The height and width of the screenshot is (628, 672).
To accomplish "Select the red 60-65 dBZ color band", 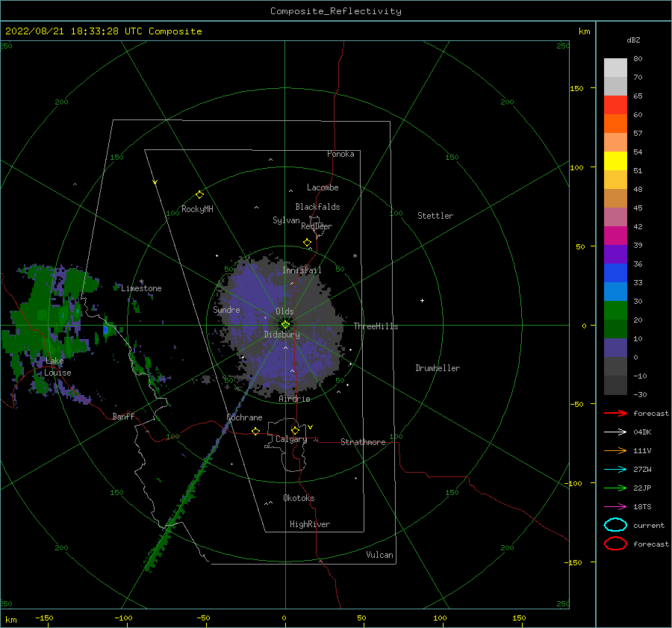I will pyautogui.click(x=615, y=105).
